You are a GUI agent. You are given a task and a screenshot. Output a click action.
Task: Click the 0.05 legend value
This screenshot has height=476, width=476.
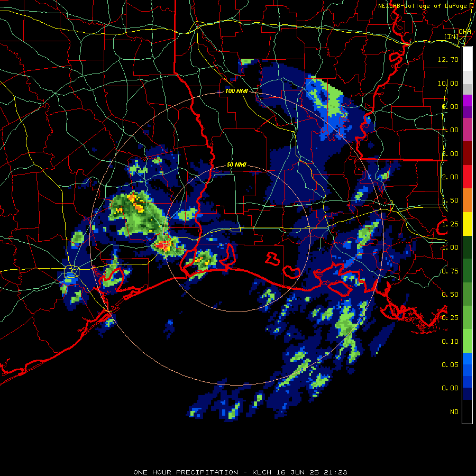(450, 365)
